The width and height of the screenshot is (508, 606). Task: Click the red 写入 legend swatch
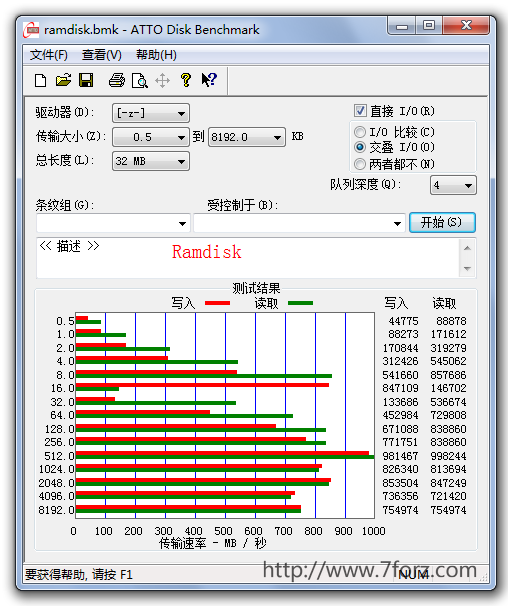pyautogui.click(x=217, y=303)
